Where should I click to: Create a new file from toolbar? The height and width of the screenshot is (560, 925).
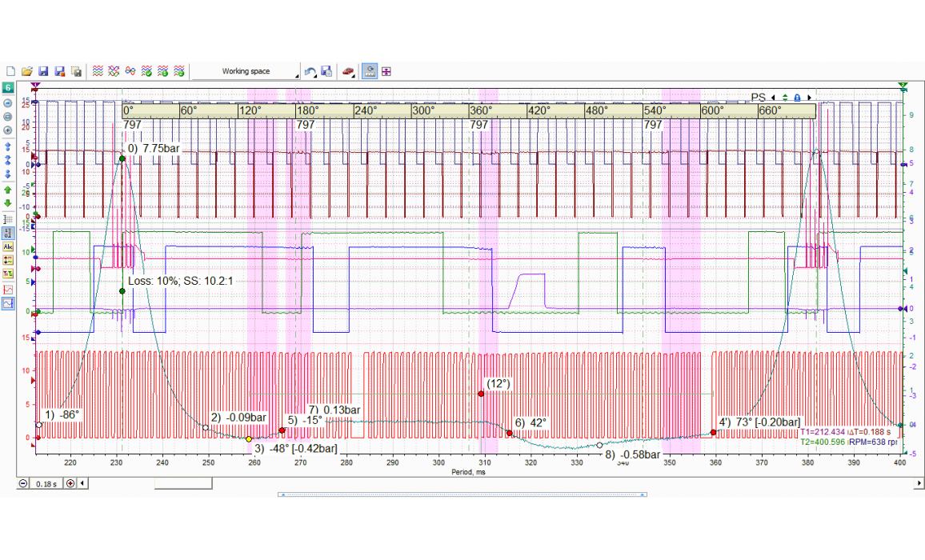(x=10, y=71)
